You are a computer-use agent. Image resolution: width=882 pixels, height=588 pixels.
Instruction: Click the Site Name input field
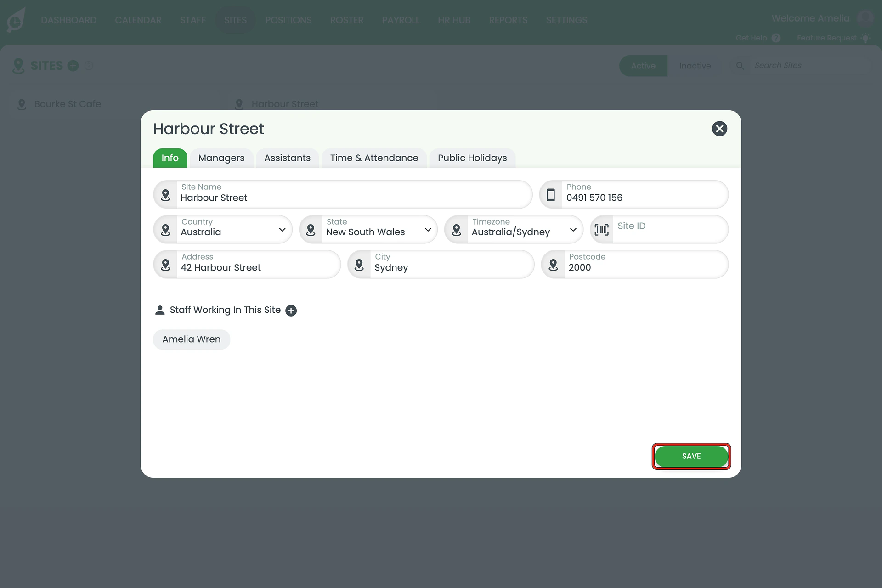[343, 194]
